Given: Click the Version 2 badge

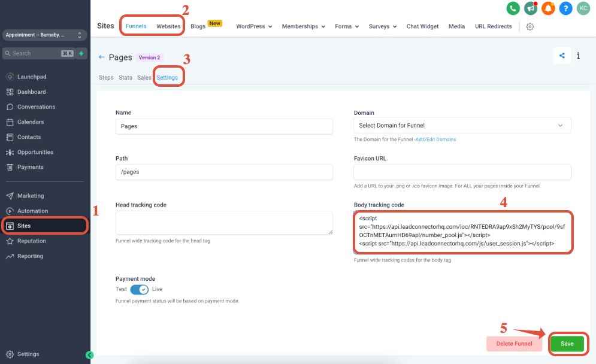Looking at the screenshot, I should pos(149,57).
